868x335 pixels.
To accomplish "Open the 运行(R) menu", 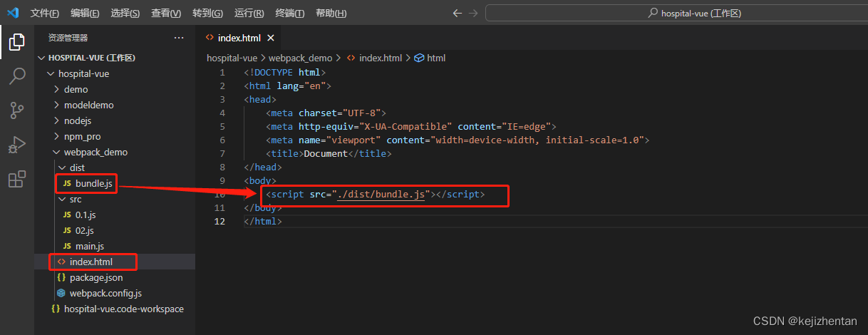I will point(249,14).
